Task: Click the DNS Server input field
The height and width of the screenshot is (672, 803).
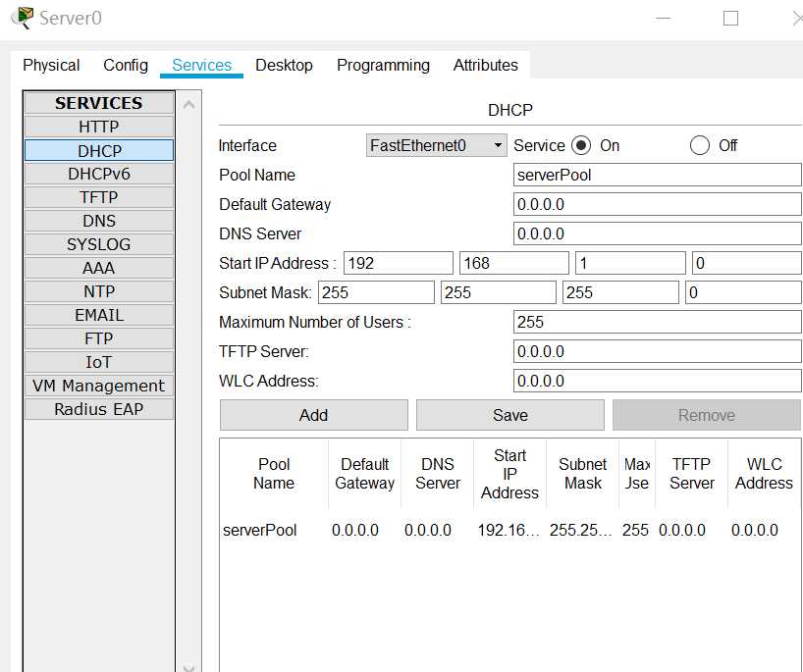Action: [x=658, y=233]
